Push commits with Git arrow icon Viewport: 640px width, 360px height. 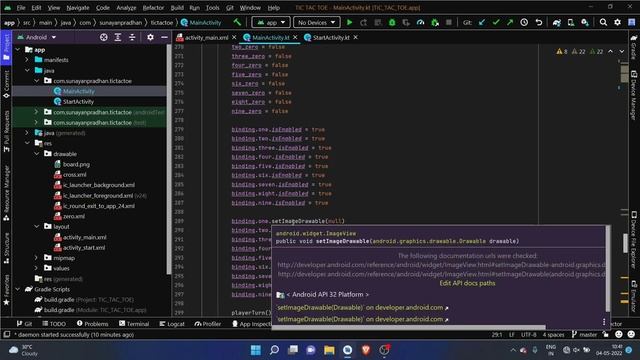pos(510,22)
